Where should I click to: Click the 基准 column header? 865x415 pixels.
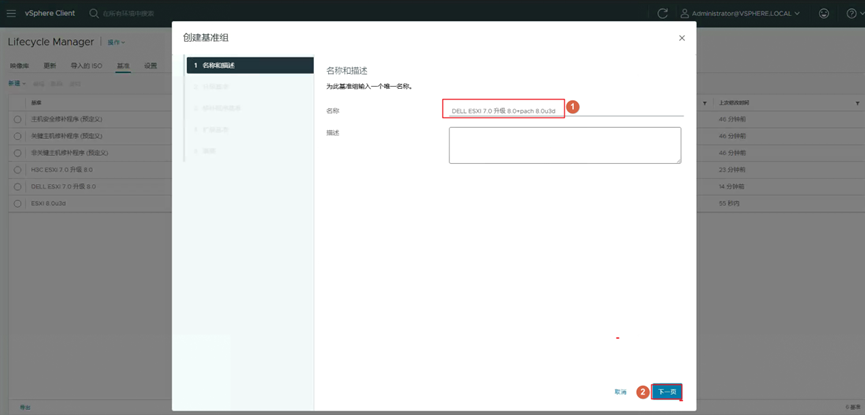pyautogui.click(x=36, y=103)
